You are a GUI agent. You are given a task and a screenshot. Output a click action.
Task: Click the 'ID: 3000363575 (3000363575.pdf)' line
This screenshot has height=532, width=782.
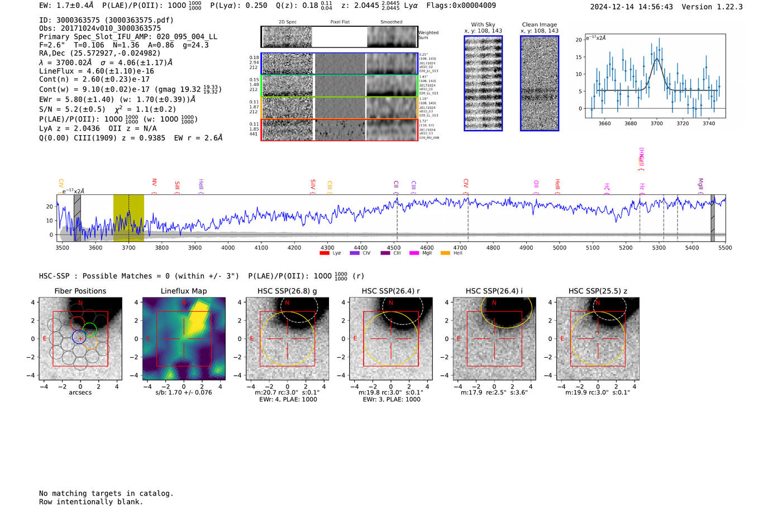point(106,20)
